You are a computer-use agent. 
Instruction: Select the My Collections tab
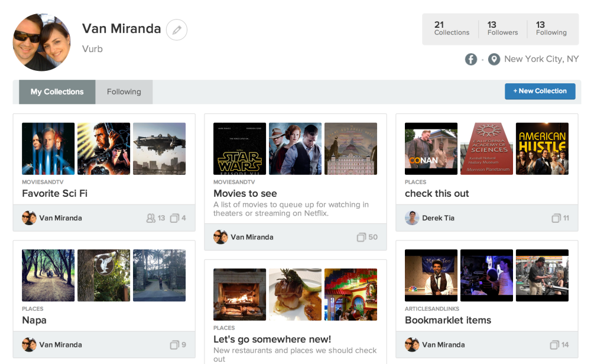click(57, 92)
